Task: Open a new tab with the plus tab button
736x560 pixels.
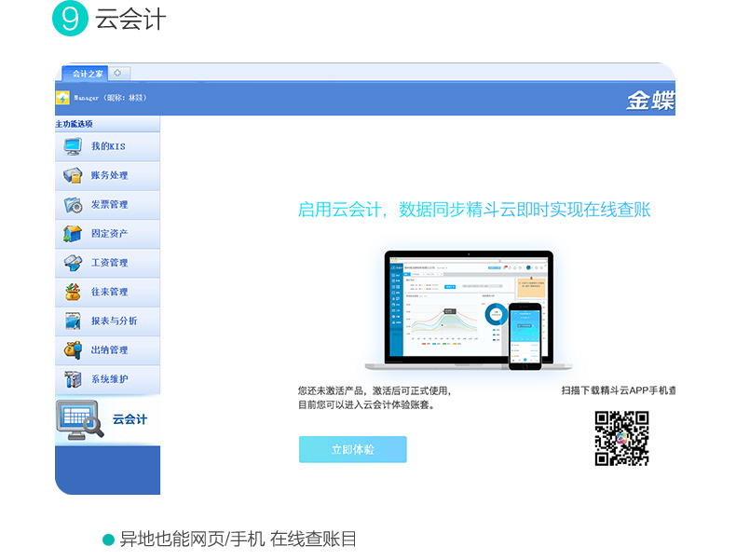Action: 118,74
